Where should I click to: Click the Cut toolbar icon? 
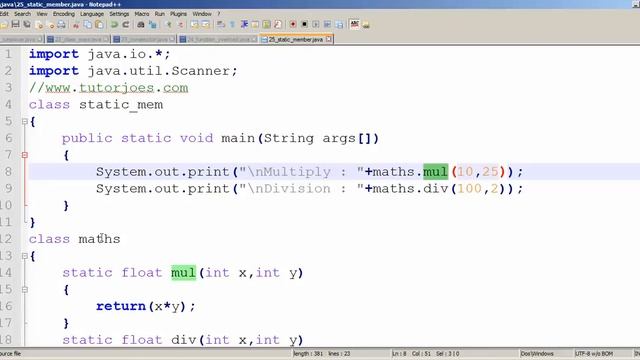point(76,24)
